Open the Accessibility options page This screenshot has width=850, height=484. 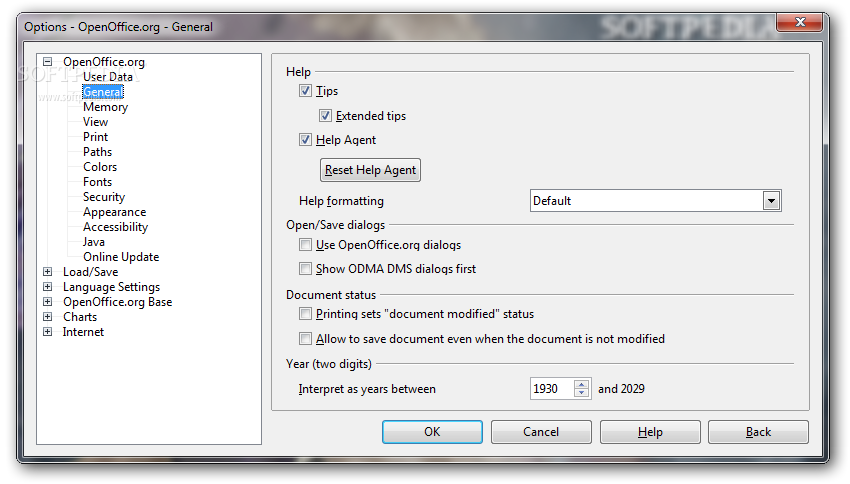coord(115,227)
